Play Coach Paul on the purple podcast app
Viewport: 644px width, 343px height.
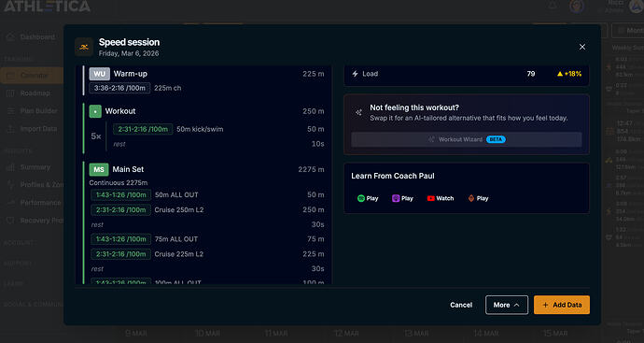pyautogui.click(x=402, y=198)
